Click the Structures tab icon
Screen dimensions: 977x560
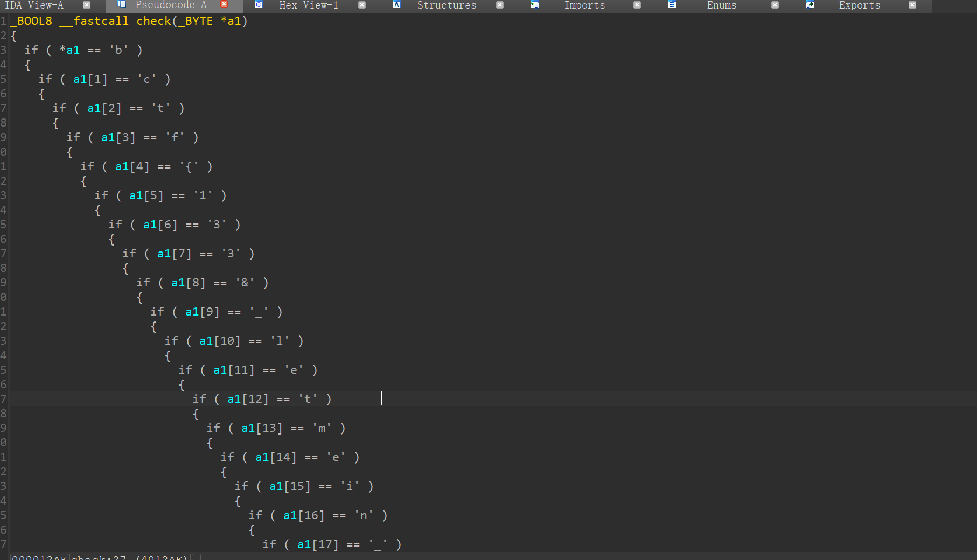[397, 4]
